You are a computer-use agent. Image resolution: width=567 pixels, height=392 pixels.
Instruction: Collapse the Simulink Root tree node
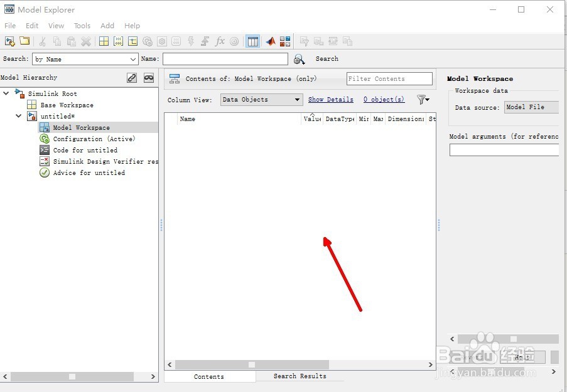[6, 93]
